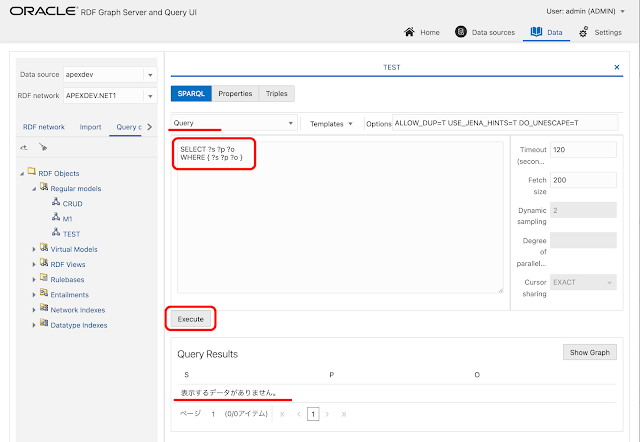Click the Settings gears icon
Screen dimensions: 640x442
click(x=584, y=32)
